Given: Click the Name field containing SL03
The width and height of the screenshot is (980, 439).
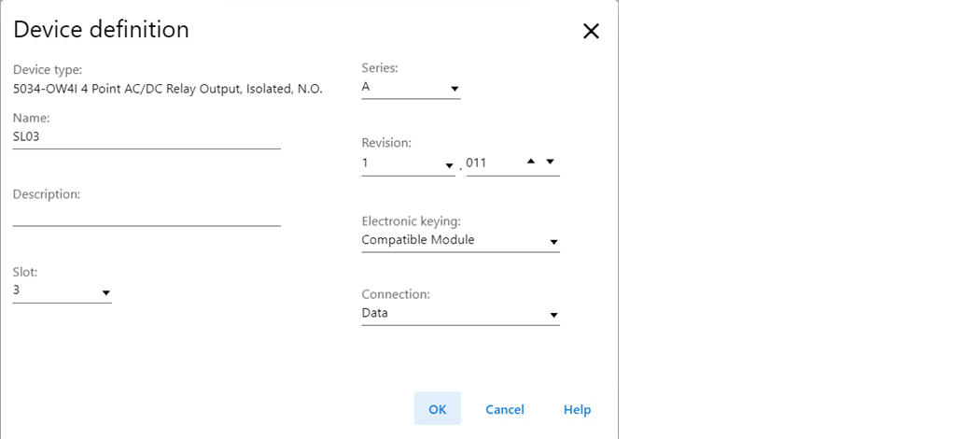Looking at the screenshot, I should point(147,137).
